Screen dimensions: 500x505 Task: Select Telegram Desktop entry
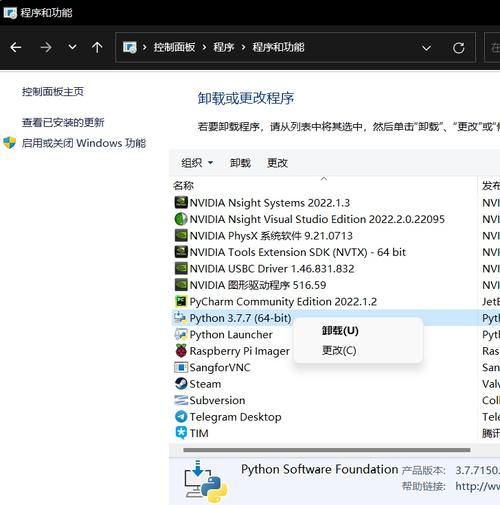tap(235, 417)
